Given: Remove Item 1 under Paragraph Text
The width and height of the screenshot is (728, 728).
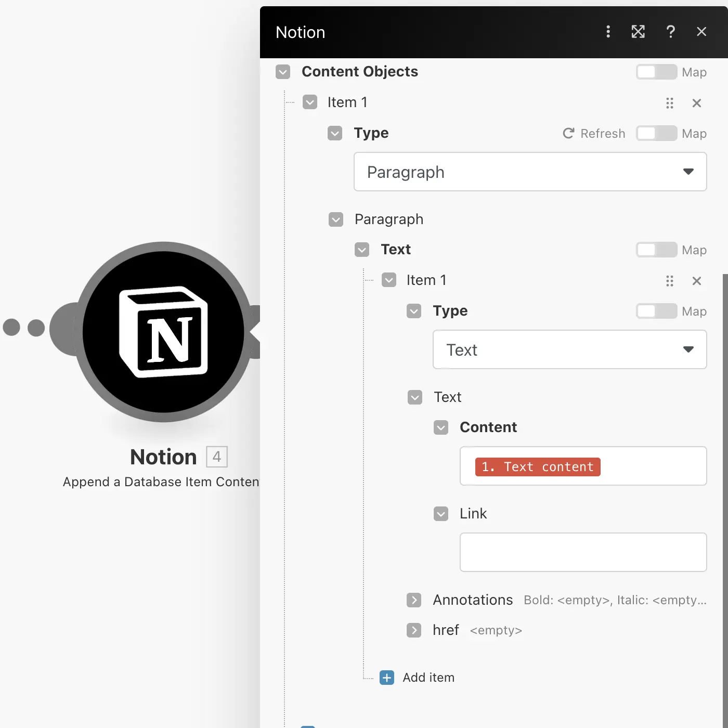Looking at the screenshot, I should (697, 281).
